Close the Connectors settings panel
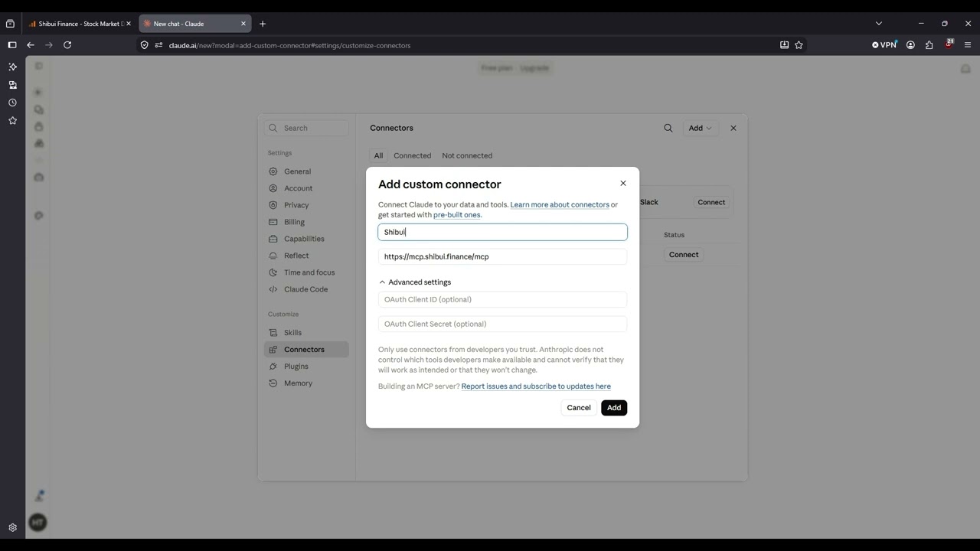The width and height of the screenshot is (980, 551). pos(733,128)
